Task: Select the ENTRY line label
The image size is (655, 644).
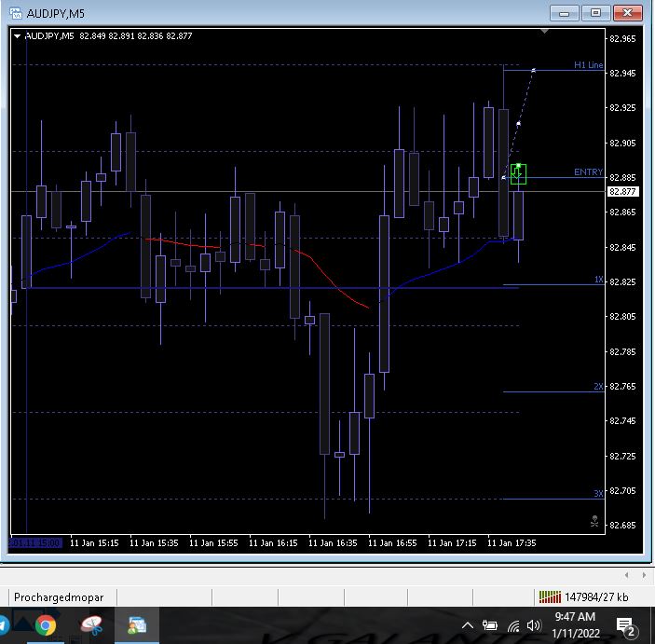Action: pos(588,172)
